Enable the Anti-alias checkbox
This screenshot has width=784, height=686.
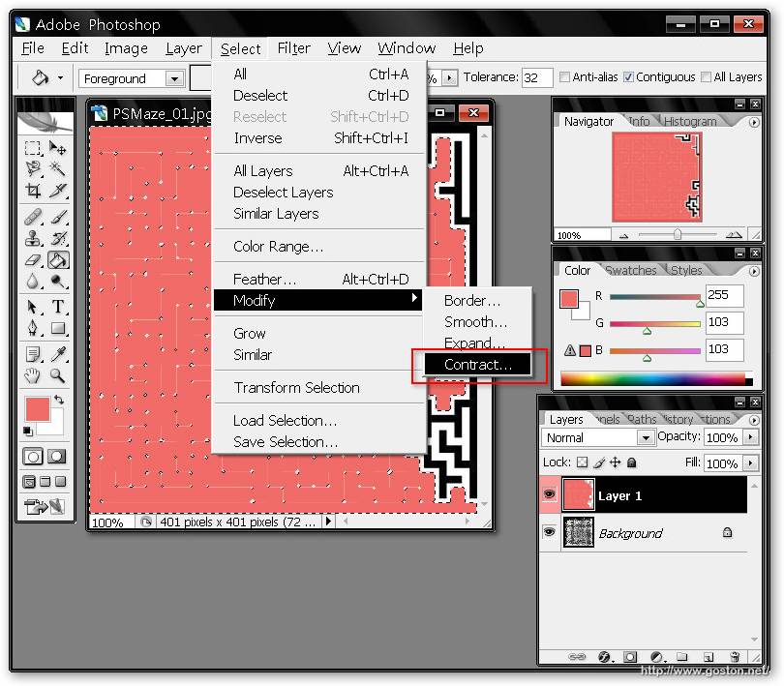(564, 77)
